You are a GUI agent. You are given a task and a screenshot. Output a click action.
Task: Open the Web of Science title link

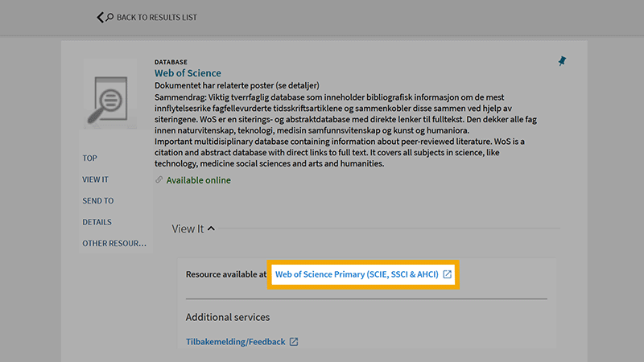[x=188, y=73]
